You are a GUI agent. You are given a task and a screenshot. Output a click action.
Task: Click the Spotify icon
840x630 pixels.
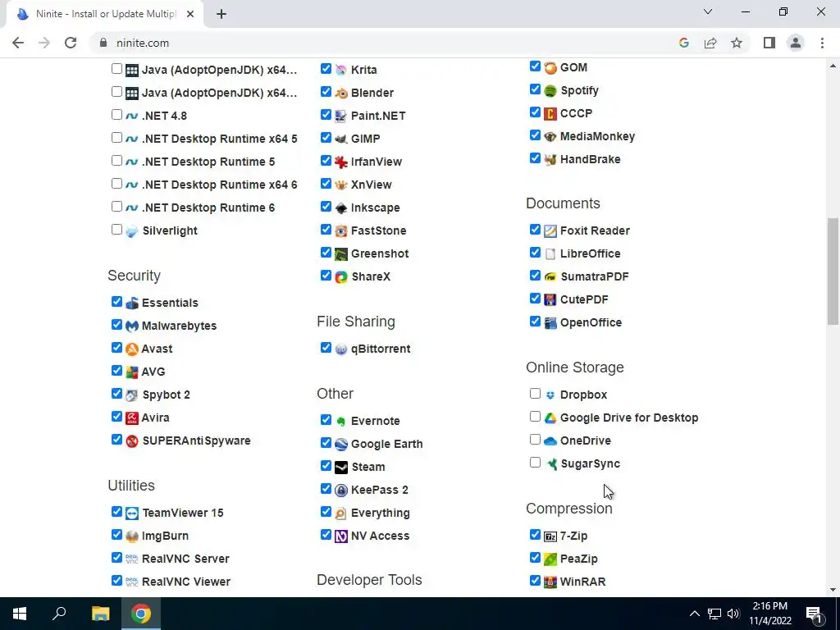click(550, 90)
